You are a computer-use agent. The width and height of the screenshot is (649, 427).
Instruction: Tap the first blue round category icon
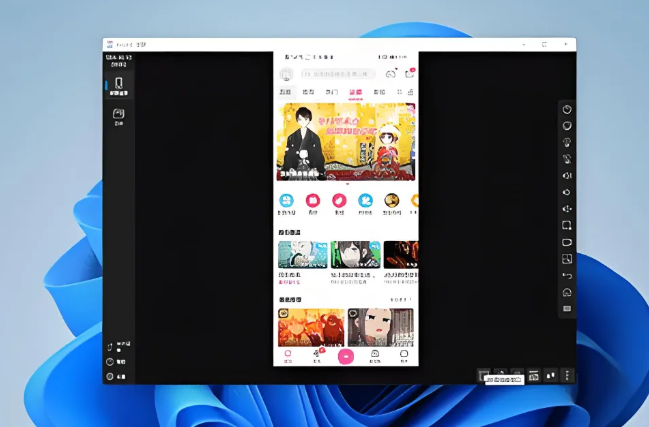click(x=286, y=200)
